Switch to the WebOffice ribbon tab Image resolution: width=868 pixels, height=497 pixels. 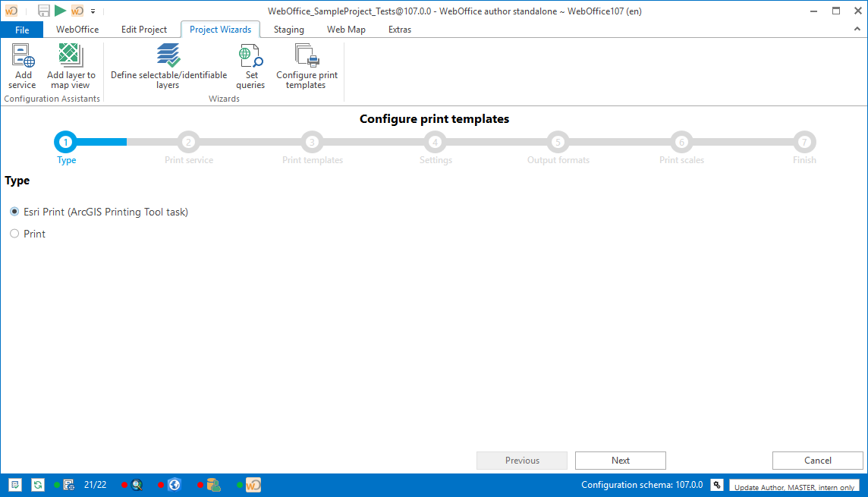click(x=77, y=30)
